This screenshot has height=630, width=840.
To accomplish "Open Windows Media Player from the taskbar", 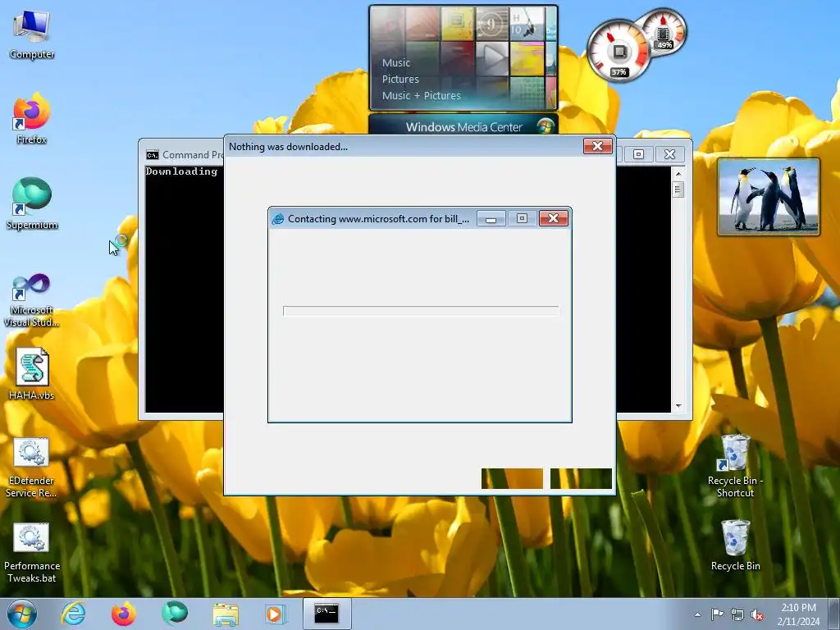I will [x=276, y=614].
